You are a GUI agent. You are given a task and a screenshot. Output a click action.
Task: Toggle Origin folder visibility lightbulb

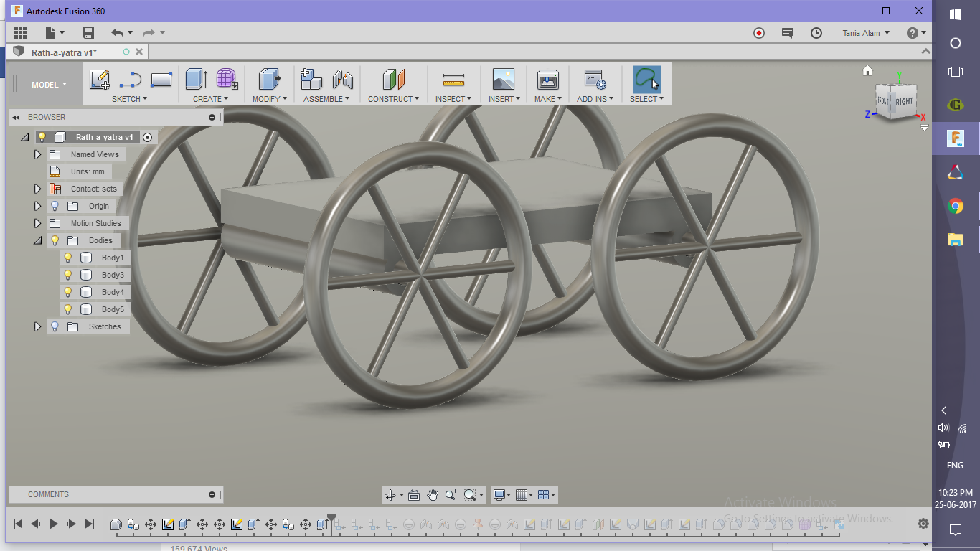[55, 206]
